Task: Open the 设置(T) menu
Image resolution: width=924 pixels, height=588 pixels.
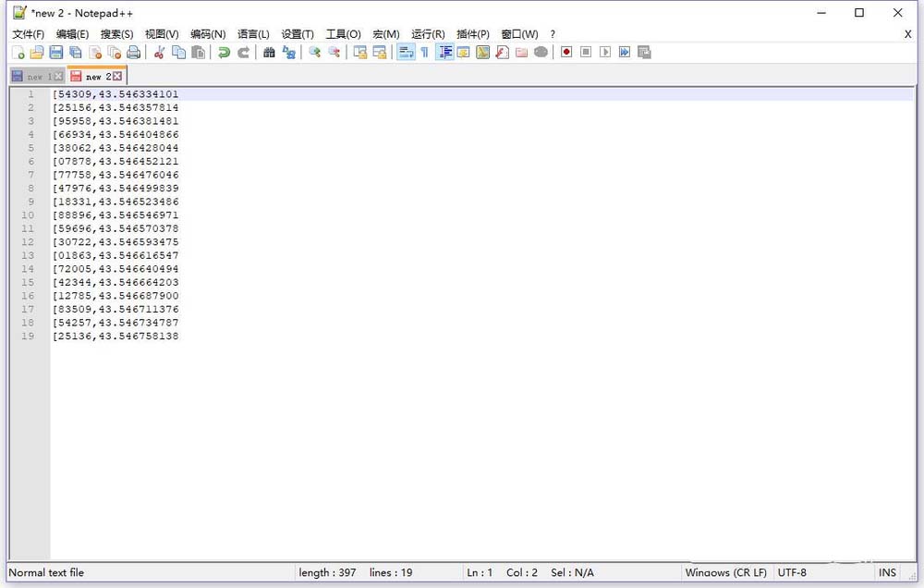Action: pos(298,34)
